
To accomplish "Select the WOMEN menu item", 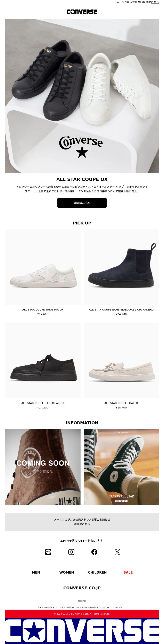I will tap(67, 572).
